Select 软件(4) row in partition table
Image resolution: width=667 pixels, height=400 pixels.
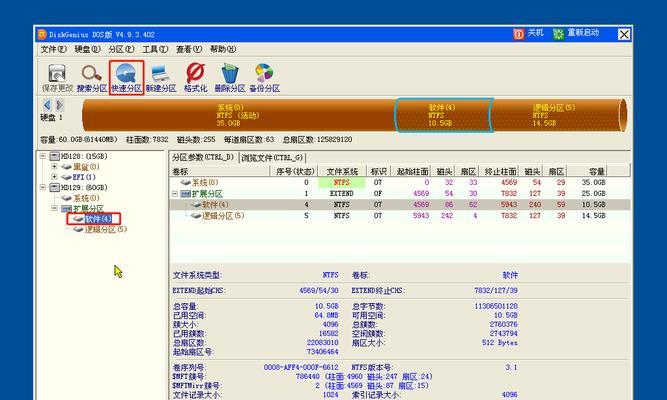click(399, 205)
